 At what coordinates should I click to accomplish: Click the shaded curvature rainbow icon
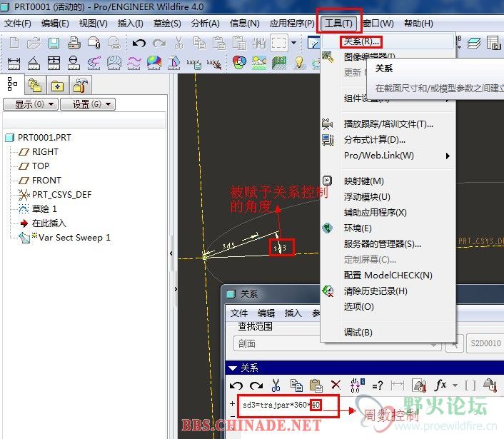[154, 63]
